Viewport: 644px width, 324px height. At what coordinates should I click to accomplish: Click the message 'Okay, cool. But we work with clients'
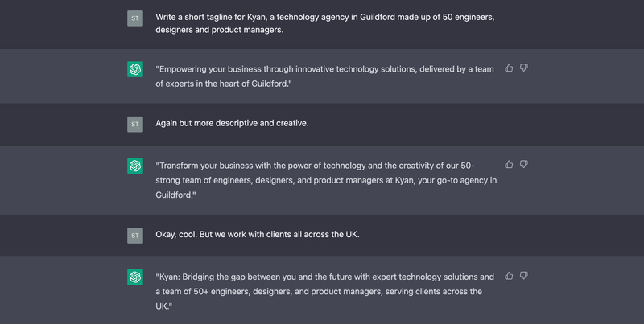(258, 235)
